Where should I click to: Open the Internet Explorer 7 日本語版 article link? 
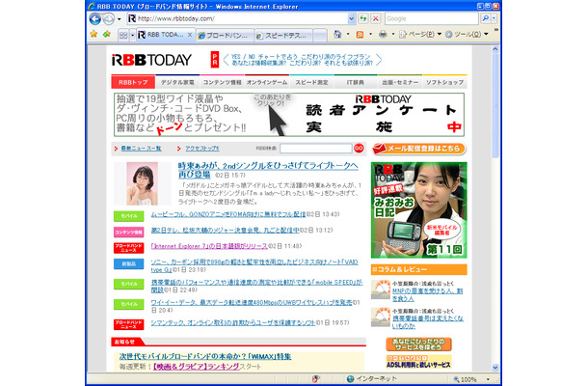[x=209, y=246]
